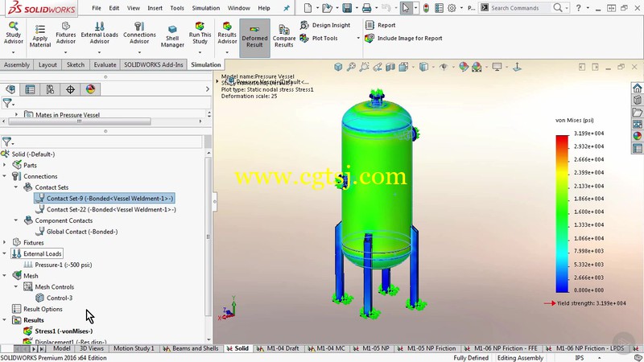This screenshot has width=644, height=362.
Task: Click the feature tree horizontal scrollbar
Action: click(80, 121)
